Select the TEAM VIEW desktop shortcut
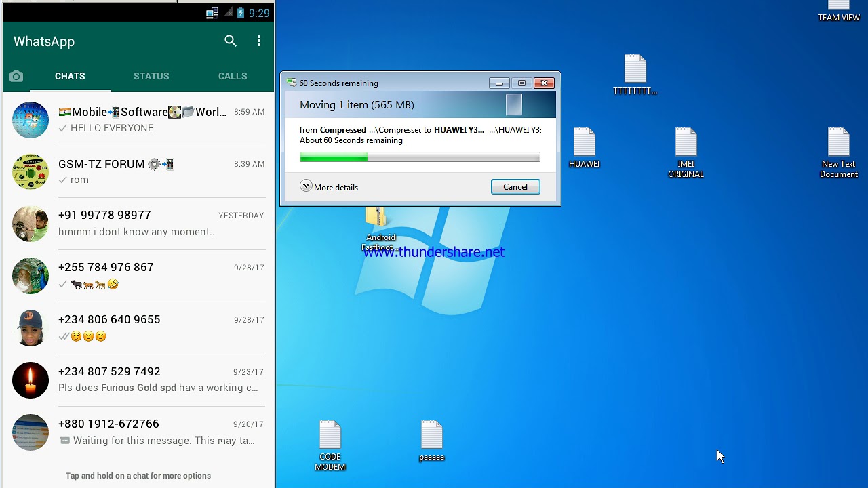This screenshot has height=488, width=868. pyautogui.click(x=839, y=12)
